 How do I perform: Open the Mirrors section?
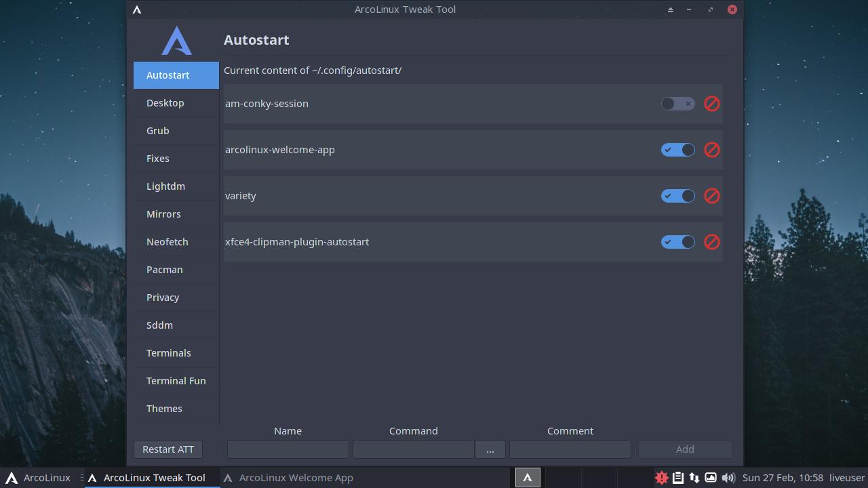coord(176,214)
